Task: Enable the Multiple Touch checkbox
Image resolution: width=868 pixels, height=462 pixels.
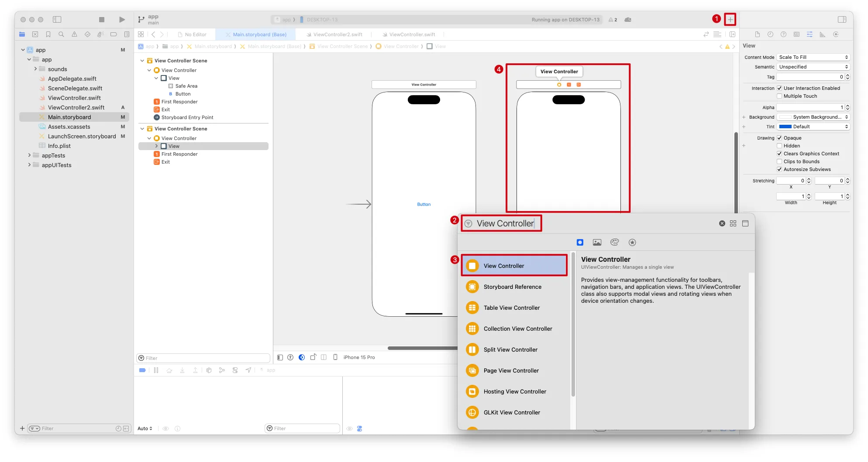Action: coord(779,96)
